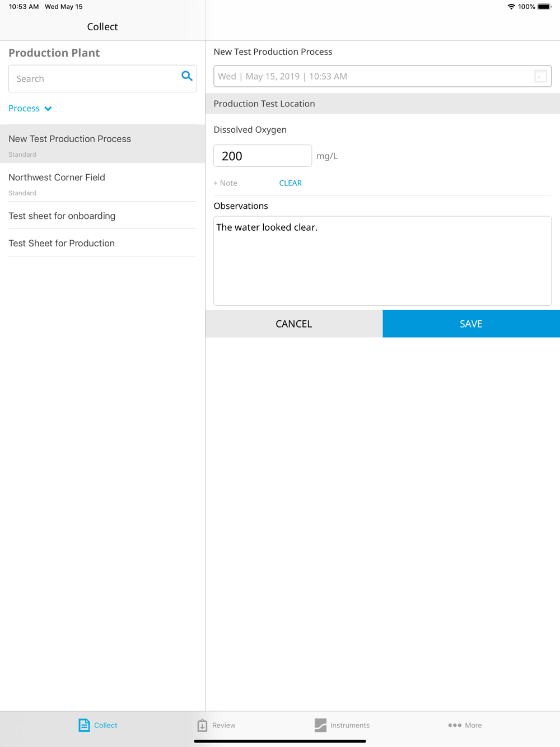The width and height of the screenshot is (560, 747).
Task: Expand the Process filter dropdown
Action: click(x=30, y=108)
